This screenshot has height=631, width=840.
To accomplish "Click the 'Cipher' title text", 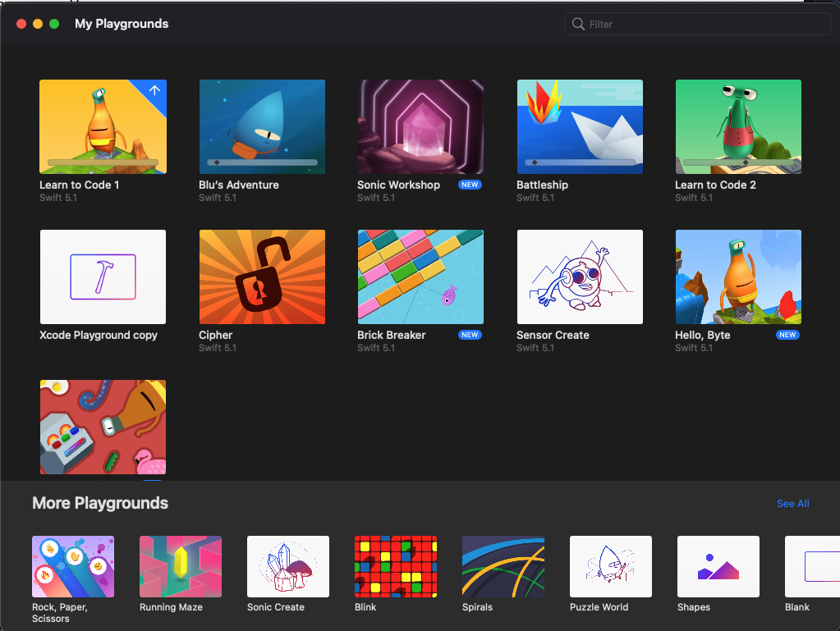I will click(215, 335).
